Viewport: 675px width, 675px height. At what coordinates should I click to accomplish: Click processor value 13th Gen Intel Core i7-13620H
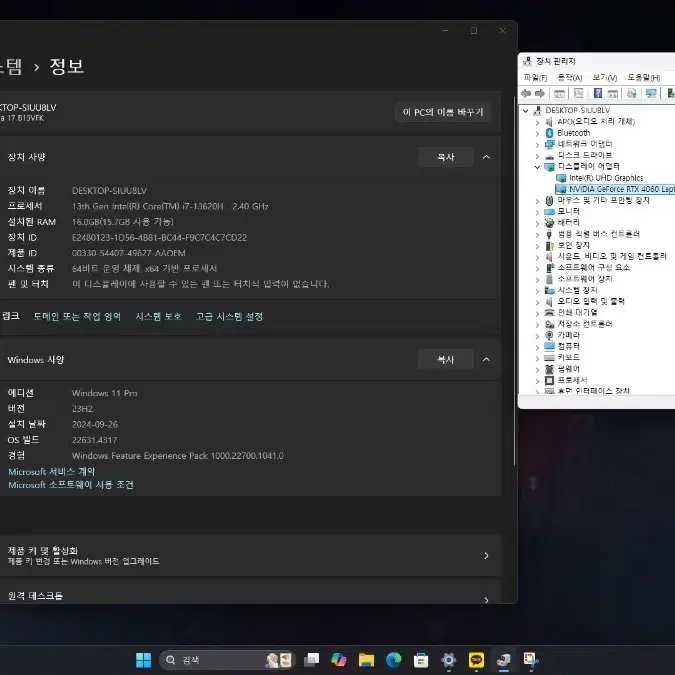(x=170, y=207)
